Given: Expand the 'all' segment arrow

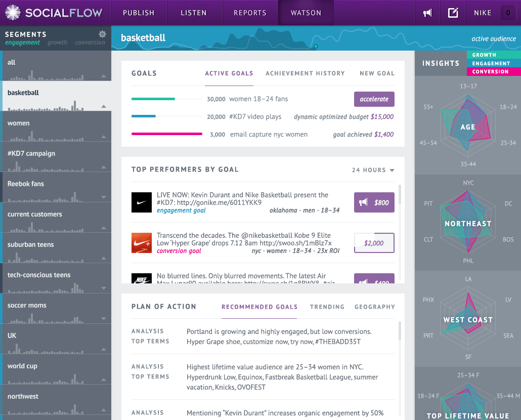Looking at the screenshot, I should pos(104,76).
